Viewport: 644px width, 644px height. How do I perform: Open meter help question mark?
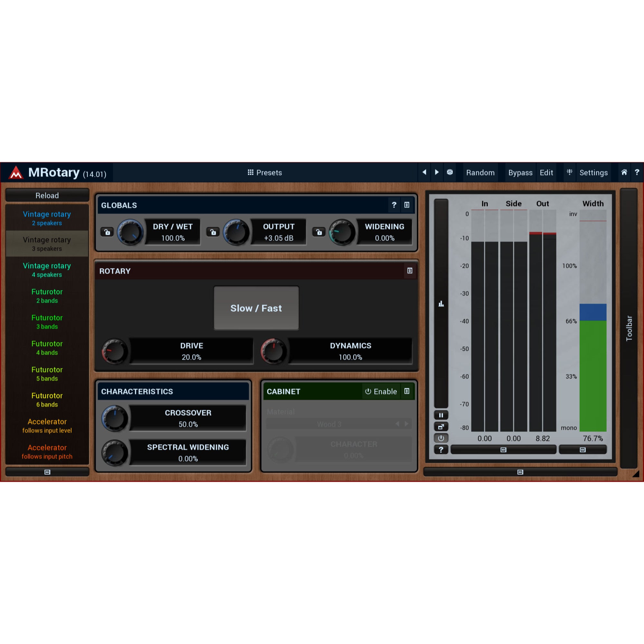pos(441,450)
